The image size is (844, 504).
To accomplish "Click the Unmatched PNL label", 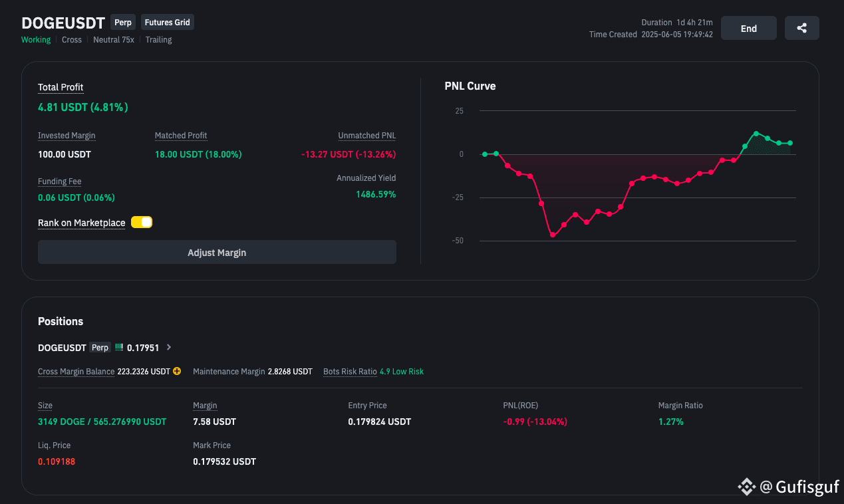I will pyautogui.click(x=366, y=136).
